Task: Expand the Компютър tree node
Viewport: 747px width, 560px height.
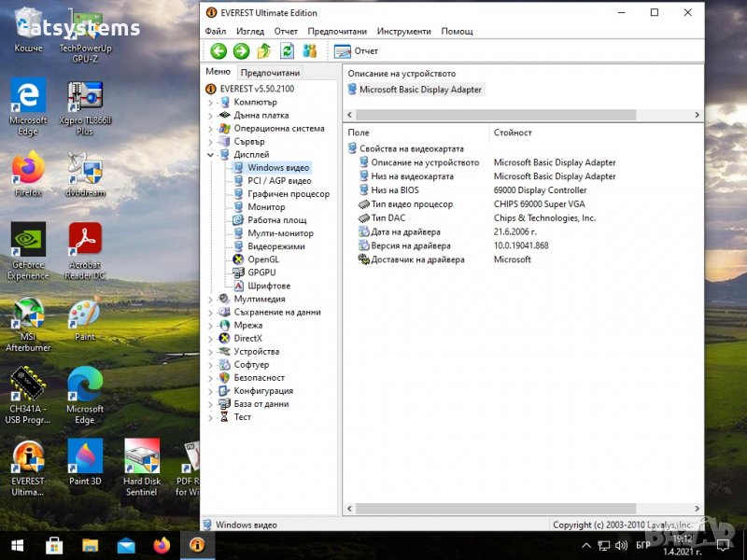Action: pyautogui.click(x=211, y=103)
